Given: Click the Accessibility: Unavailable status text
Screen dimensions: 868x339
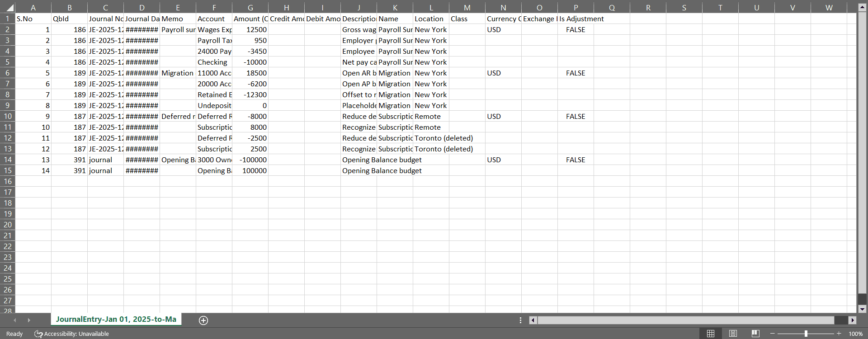Looking at the screenshot, I should pos(76,334).
